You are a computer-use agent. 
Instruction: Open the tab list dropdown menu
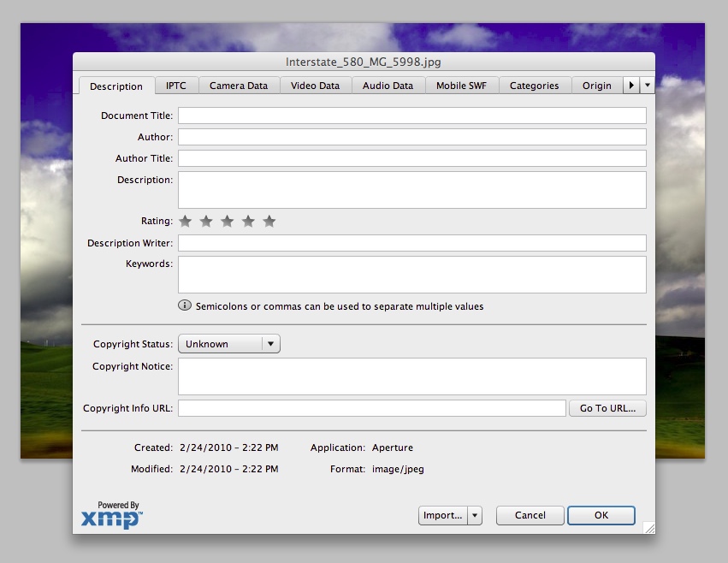(x=648, y=86)
